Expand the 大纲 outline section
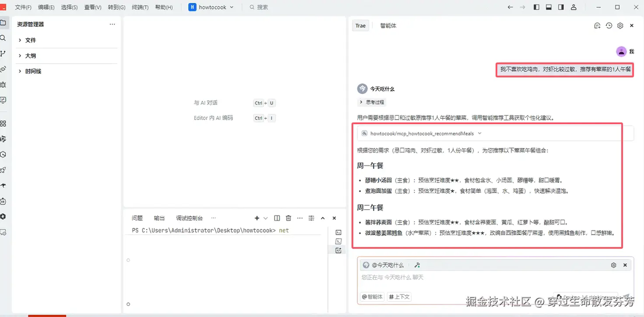This screenshot has height=317, width=644. pos(67,56)
